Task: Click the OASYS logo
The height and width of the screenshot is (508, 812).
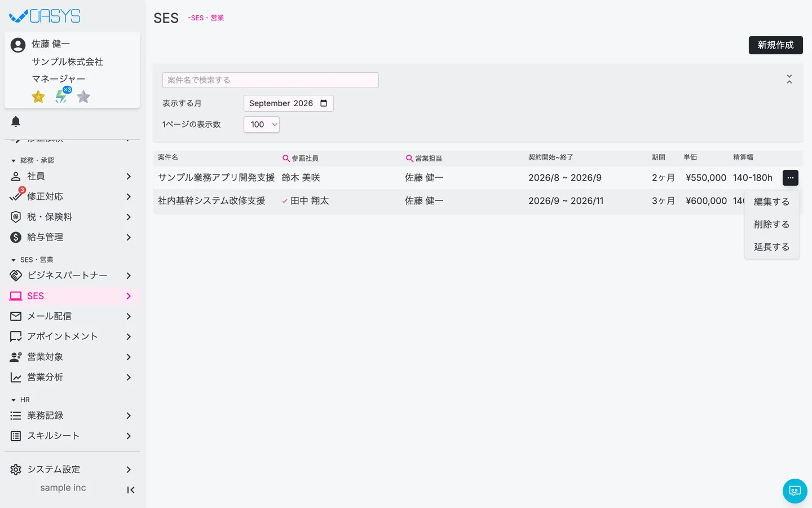Action: point(45,16)
